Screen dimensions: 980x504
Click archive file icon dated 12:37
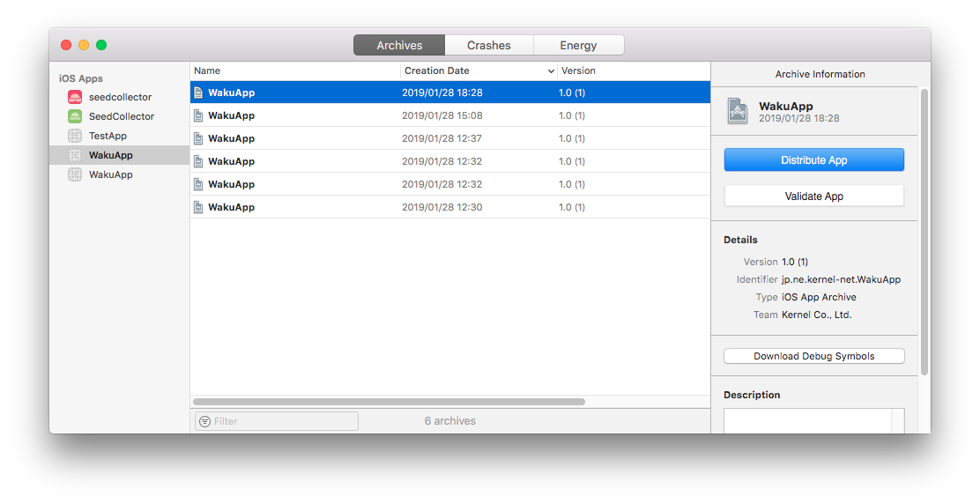(198, 138)
